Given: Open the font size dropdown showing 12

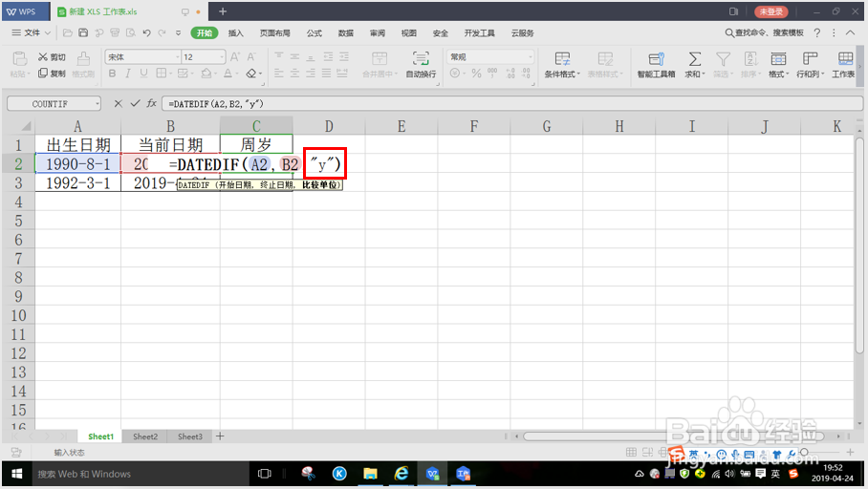Looking at the screenshot, I should [222, 57].
